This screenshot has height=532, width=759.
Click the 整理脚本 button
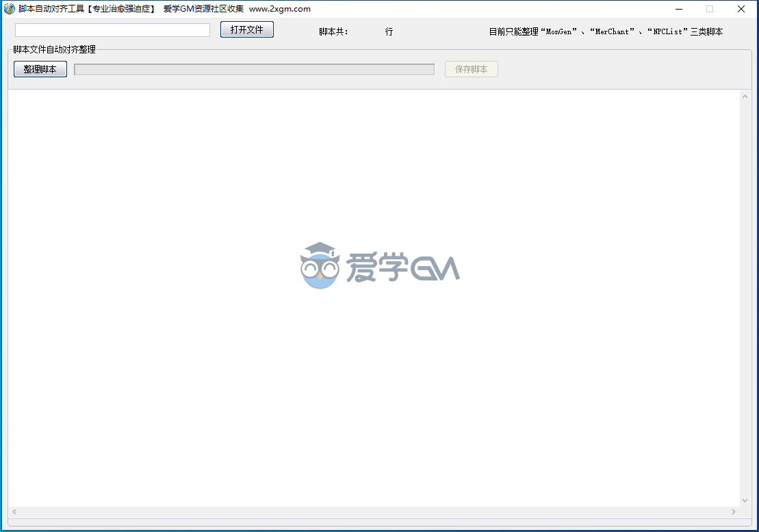[40, 69]
